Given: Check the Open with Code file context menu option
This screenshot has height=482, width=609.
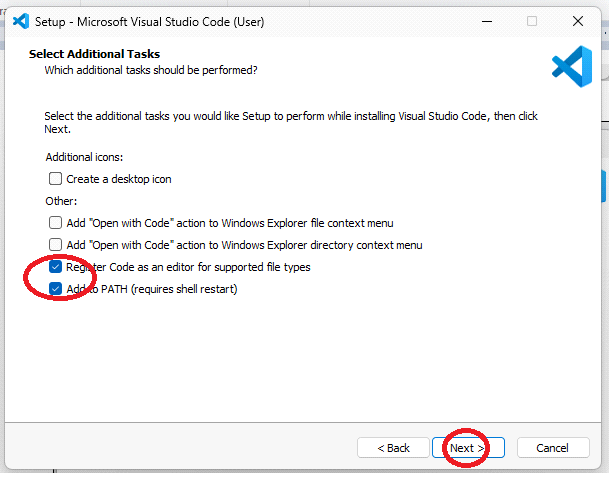Looking at the screenshot, I should click(56, 223).
